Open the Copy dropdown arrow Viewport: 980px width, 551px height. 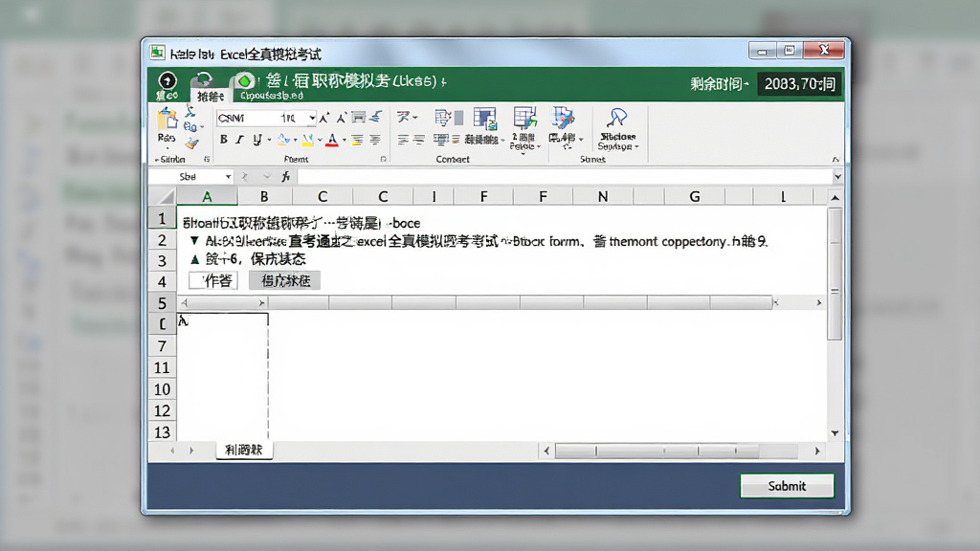202,127
